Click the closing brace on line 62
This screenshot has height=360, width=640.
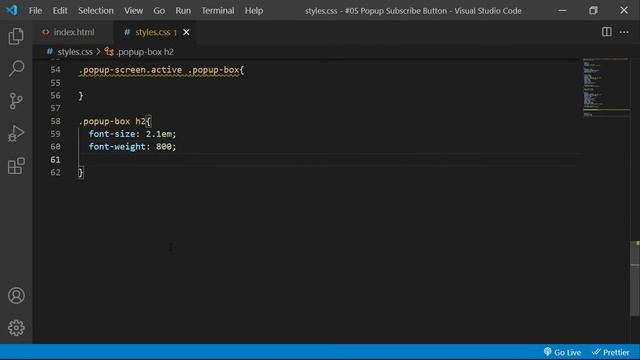pyautogui.click(x=81, y=173)
